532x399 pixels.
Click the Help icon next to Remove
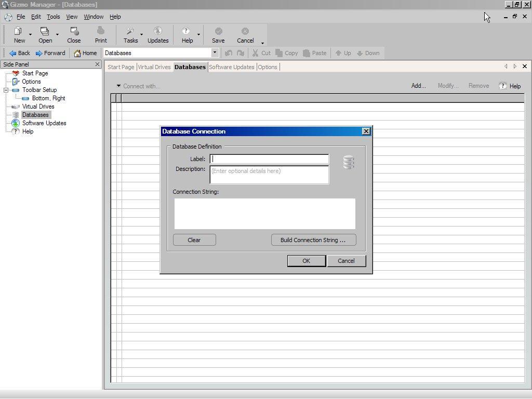(502, 86)
